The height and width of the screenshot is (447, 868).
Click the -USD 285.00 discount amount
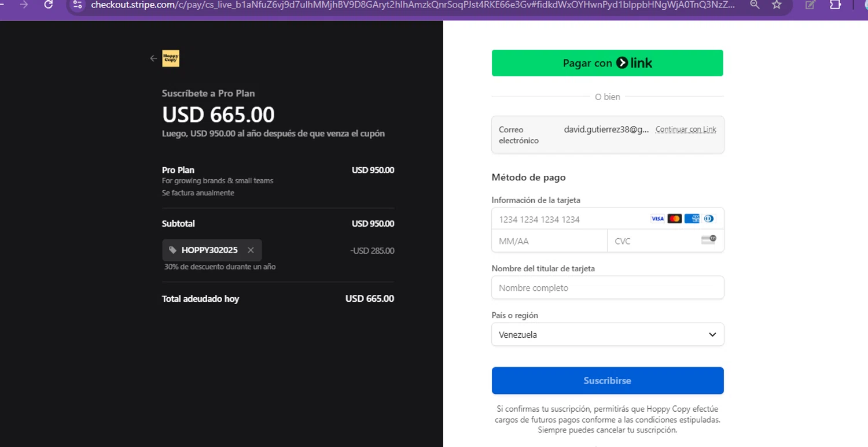372,251
